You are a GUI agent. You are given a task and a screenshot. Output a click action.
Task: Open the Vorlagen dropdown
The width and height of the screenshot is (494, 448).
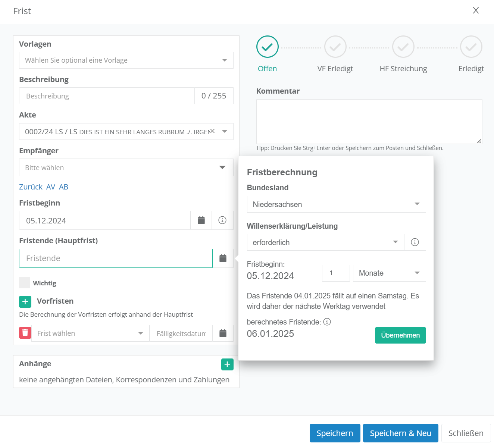(x=126, y=60)
